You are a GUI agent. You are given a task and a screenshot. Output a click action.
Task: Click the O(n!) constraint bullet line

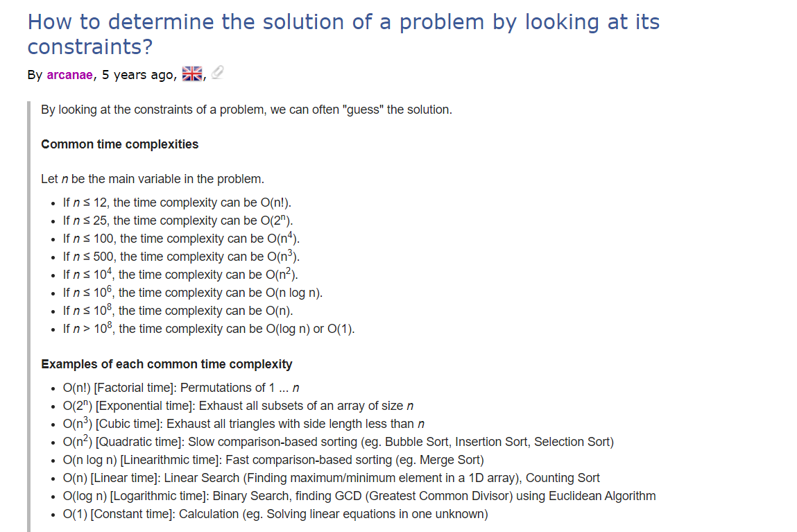177,203
